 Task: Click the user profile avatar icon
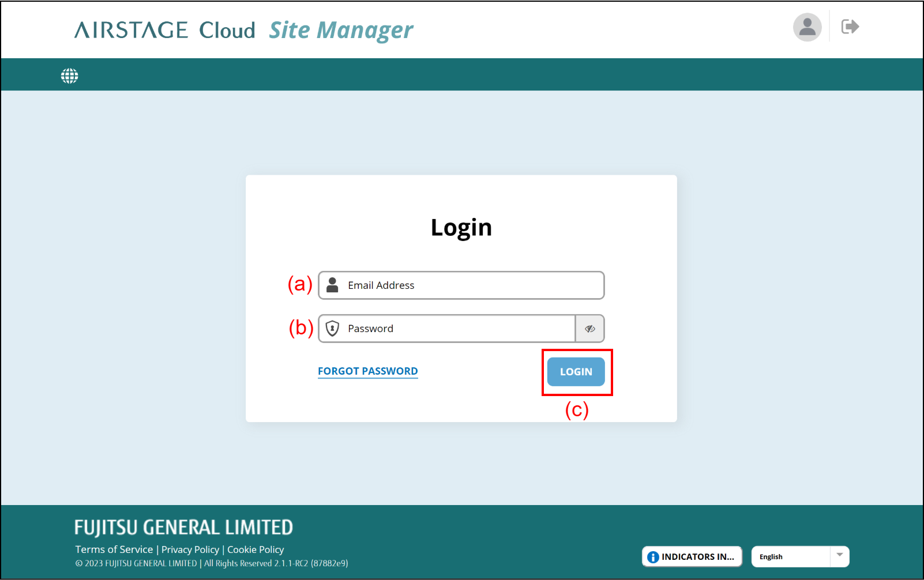(807, 27)
